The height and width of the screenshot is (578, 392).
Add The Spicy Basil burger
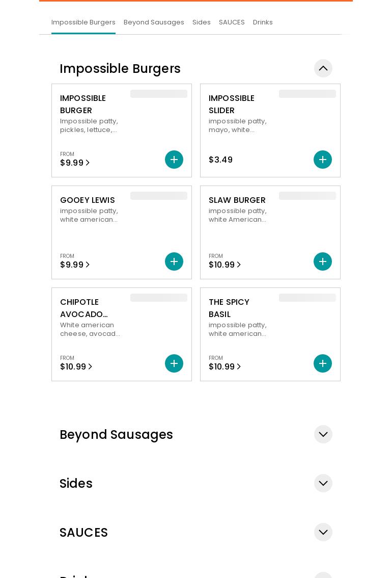pos(323,363)
